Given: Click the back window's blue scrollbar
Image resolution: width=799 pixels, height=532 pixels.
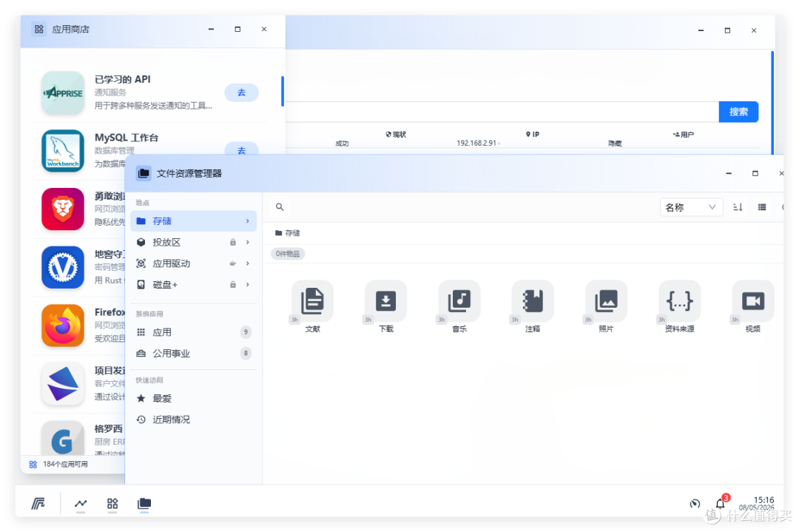Looking at the screenshot, I should click(x=772, y=102).
